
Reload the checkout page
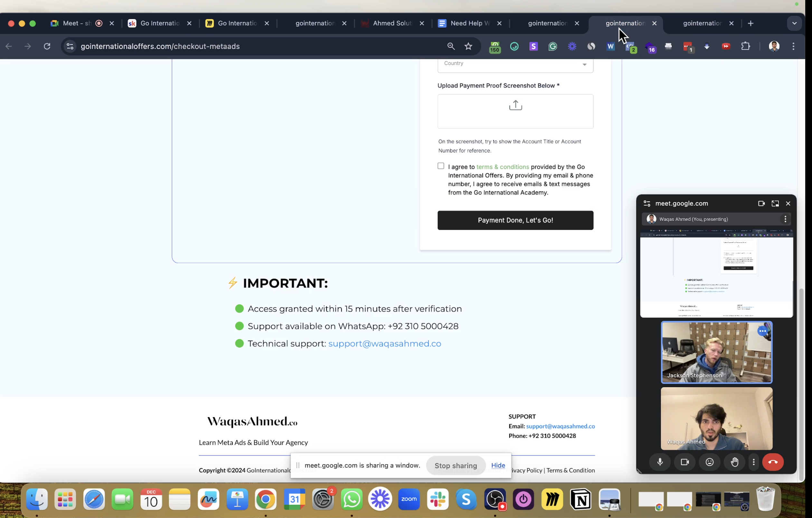tap(47, 46)
